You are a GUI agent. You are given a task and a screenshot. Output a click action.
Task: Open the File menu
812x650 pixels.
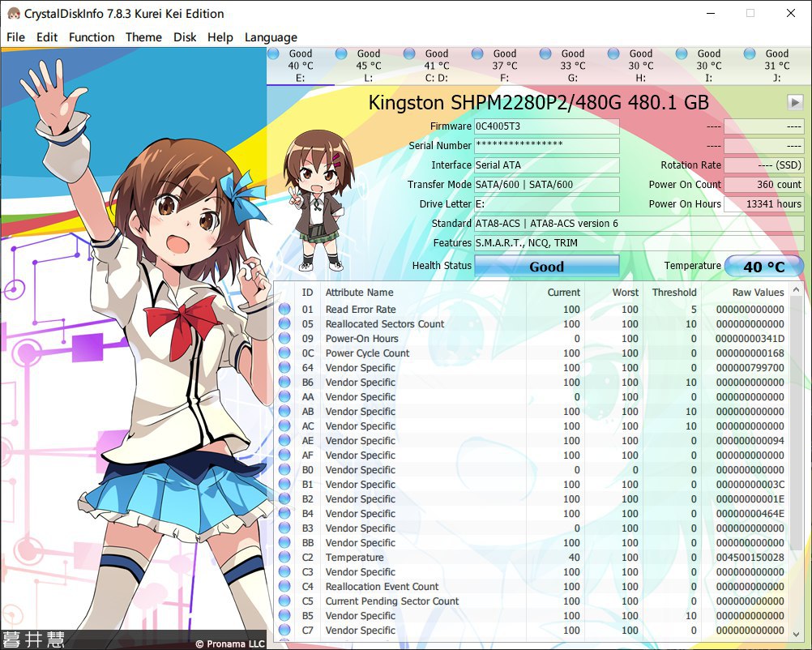(15, 37)
